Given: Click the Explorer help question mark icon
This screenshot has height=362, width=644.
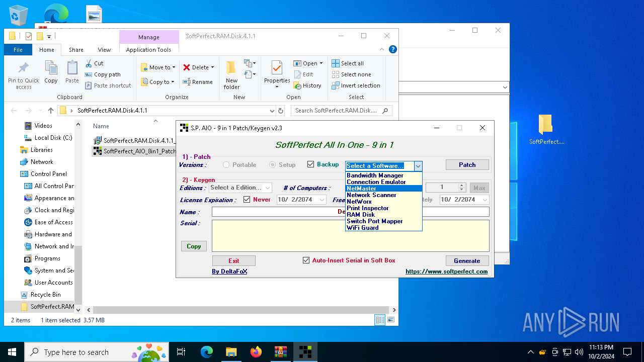Looking at the screenshot, I should 393,49.
